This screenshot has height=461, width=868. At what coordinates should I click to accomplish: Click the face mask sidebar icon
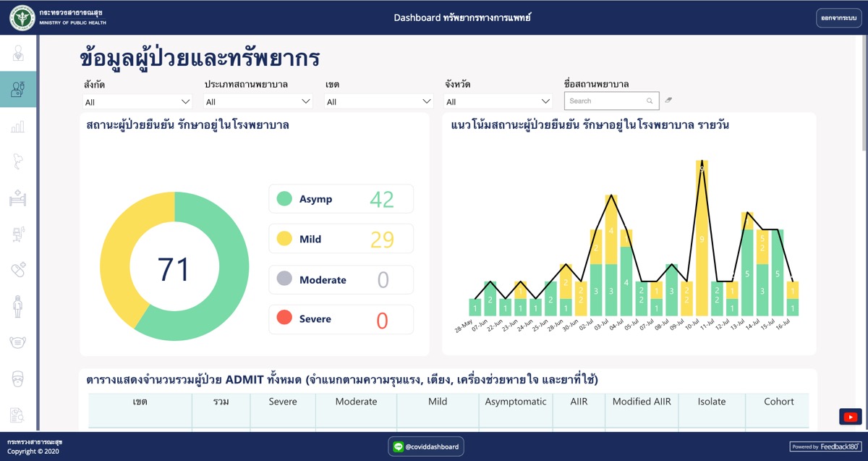pyautogui.click(x=18, y=342)
